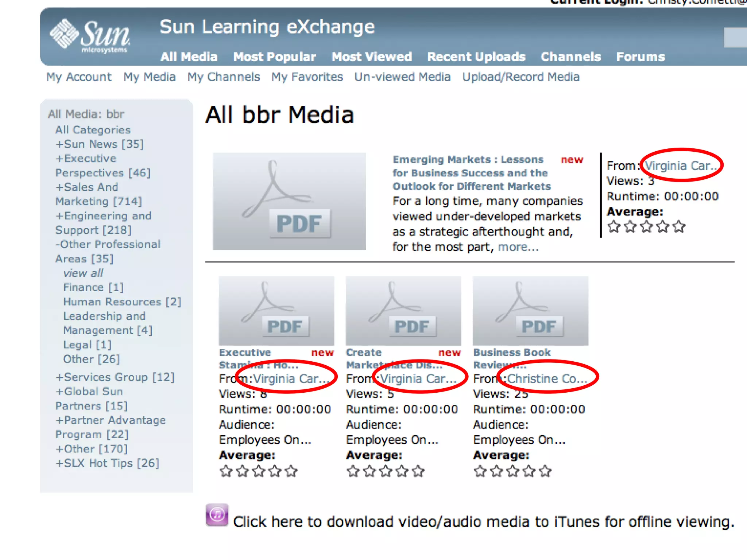Viewport: 747px width, 560px height.
Task: Click the iTunes download icon
Action: [217, 515]
